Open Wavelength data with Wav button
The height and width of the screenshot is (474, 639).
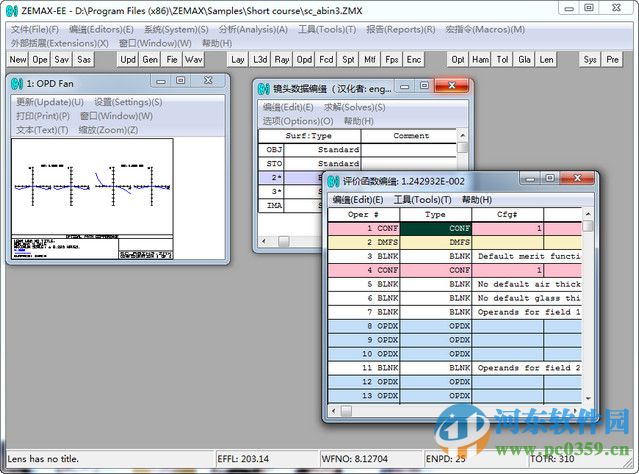[x=193, y=60]
